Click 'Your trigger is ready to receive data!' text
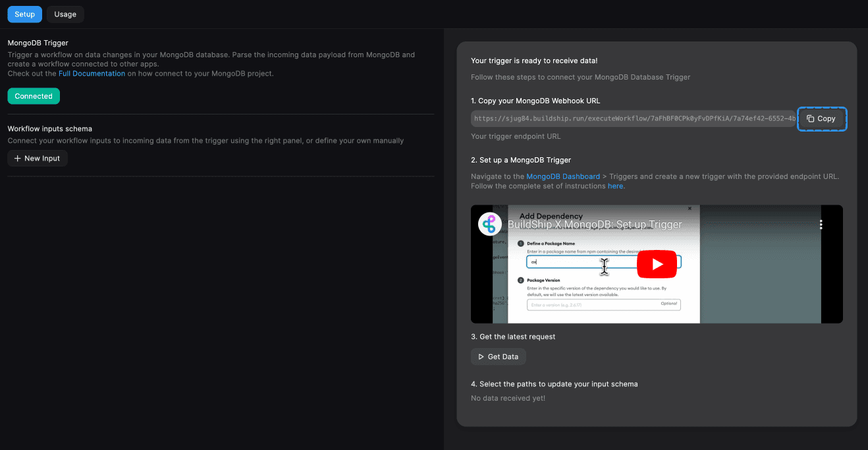The height and width of the screenshot is (450, 868). (534, 61)
